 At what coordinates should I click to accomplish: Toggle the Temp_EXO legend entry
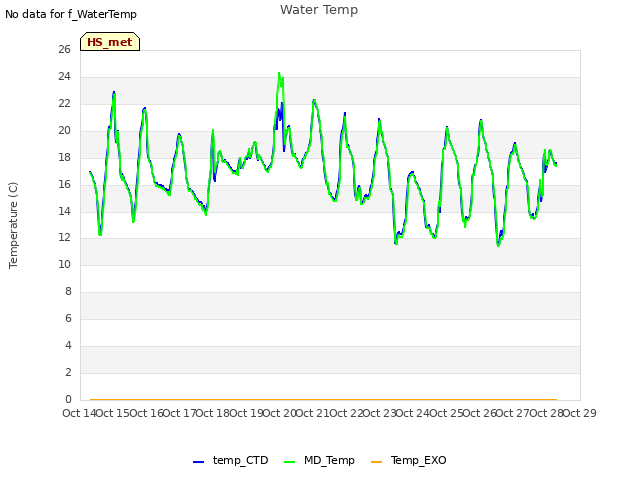click(x=409, y=460)
